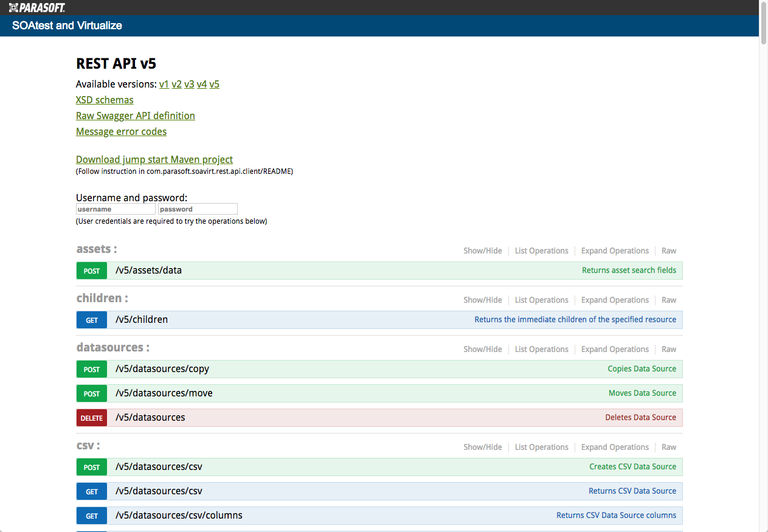
Task: Open Raw view for csv section
Action: coord(669,447)
